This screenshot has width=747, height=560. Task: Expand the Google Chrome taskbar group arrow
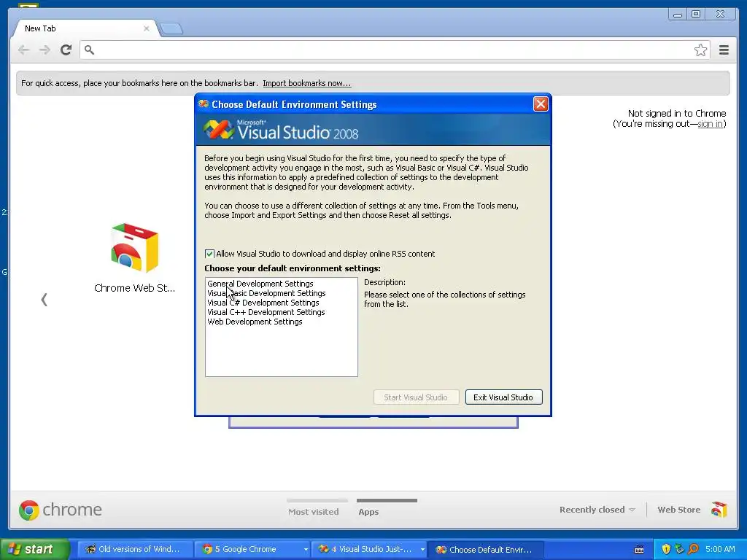306,550
